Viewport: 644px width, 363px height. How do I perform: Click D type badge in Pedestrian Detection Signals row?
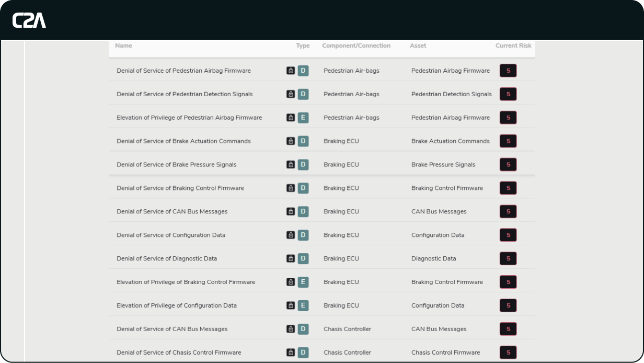pos(303,94)
